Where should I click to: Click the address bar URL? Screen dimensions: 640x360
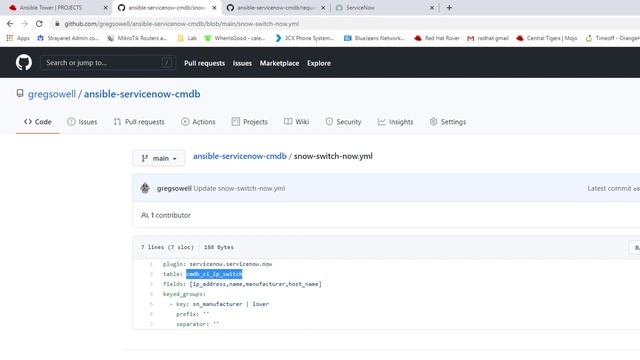pyautogui.click(x=182, y=24)
